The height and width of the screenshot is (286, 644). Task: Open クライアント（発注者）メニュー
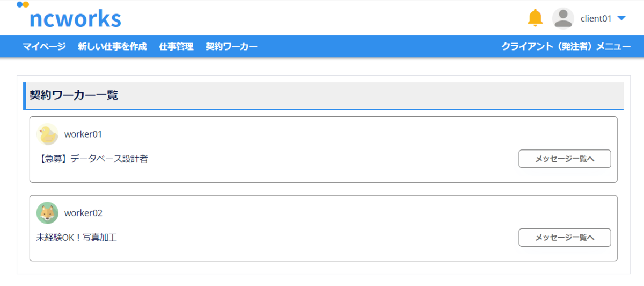point(566,47)
